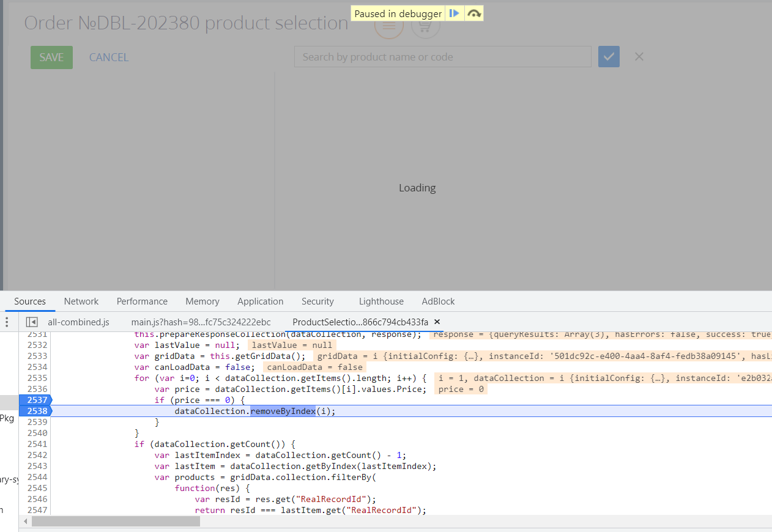This screenshot has width=772, height=532.
Task: Set breakpoint on line number 2539
Action: pos(37,422)
